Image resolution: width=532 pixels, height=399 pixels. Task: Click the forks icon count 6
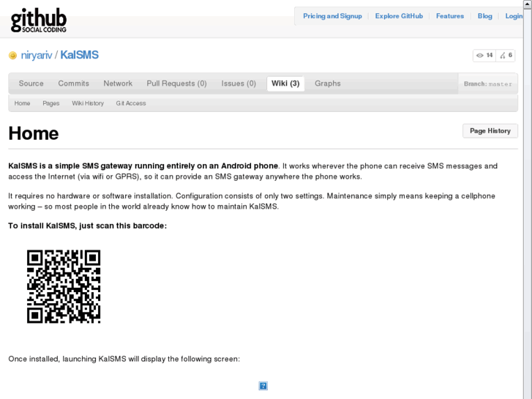(x=506, y=56)
